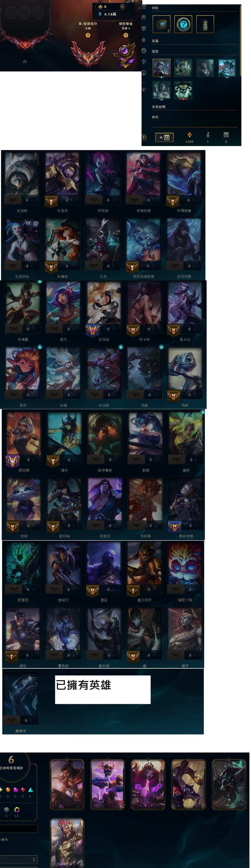The width and height of the screenshot is (251, 868).
Task: Click the add chest plus button
Action: tap(164, 137)
